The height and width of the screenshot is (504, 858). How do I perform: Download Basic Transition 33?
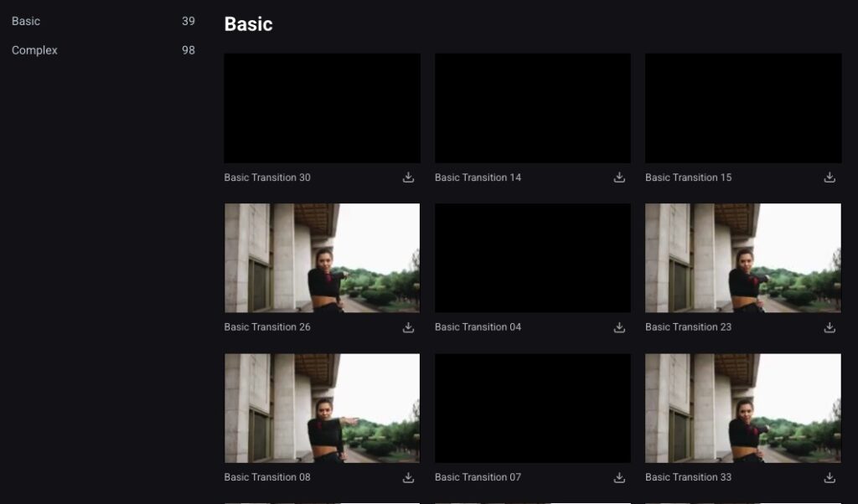tap(830, 477)
